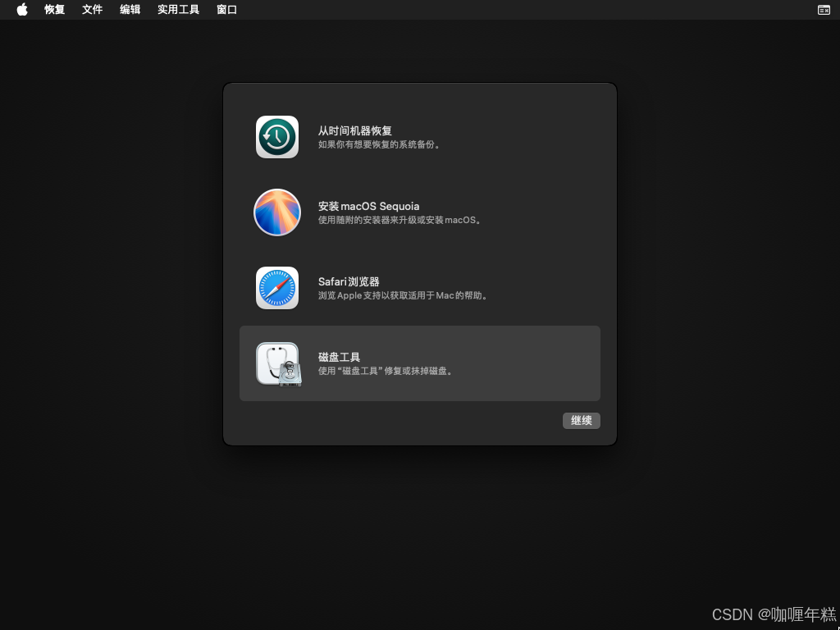This screenshot has height=630, width=840.
Task: Click description 如果你有想要恢复的系统备份
Action: [x=380, y=144]
